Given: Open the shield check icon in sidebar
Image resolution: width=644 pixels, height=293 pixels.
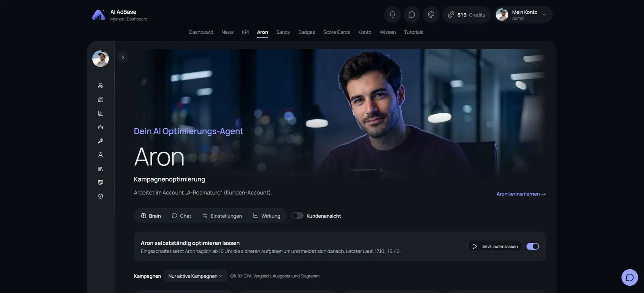Looking at the screenshot, I should (101, 196).
